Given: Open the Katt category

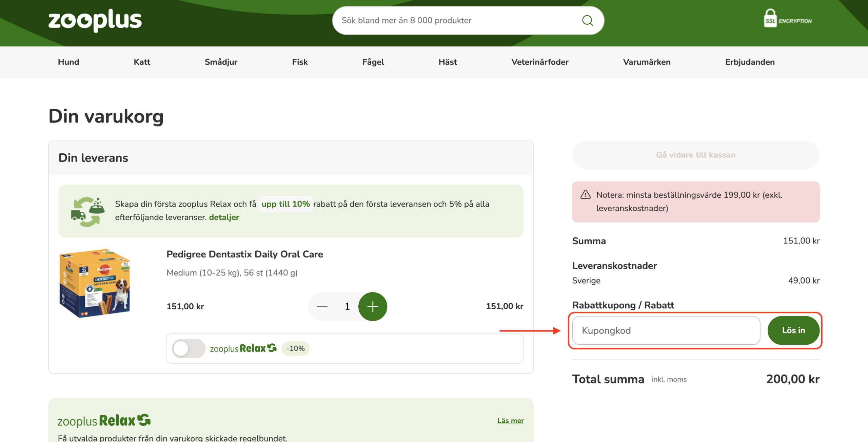Looking at the screenshot, I should click(x=142, y=62).
